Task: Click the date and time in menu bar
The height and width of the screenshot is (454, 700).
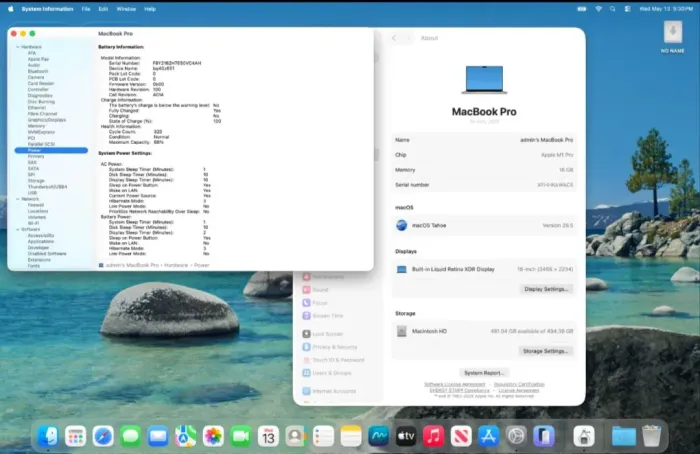Action: click(666, 8)
